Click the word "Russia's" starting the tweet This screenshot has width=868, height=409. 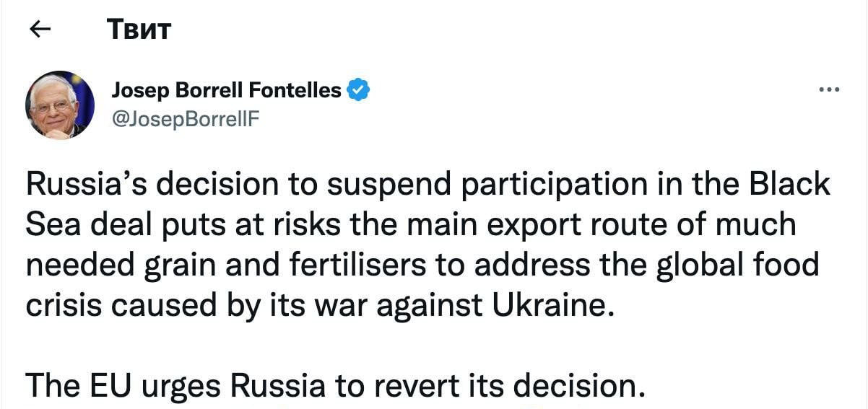coord(88,185)
